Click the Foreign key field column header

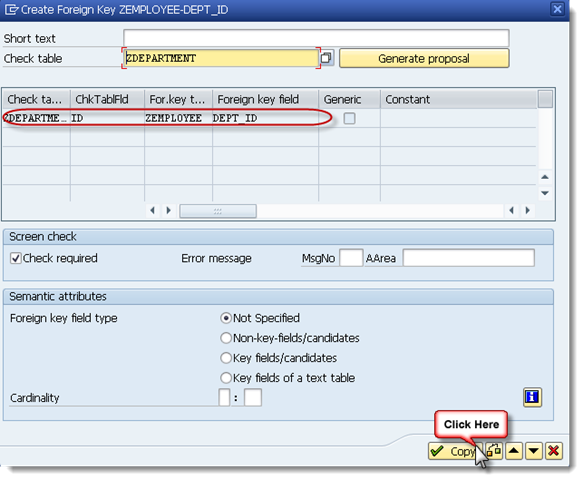(x=265, y=99)
